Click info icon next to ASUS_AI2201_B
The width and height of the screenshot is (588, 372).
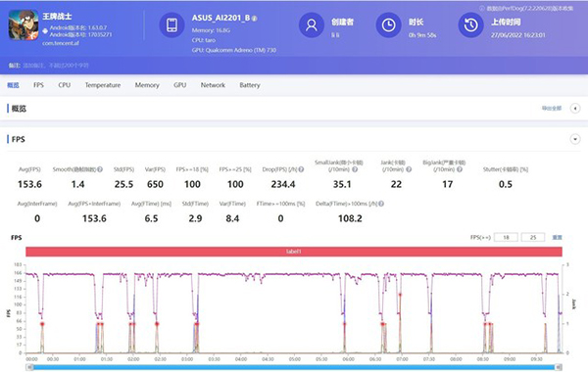[x=254, y=19]
